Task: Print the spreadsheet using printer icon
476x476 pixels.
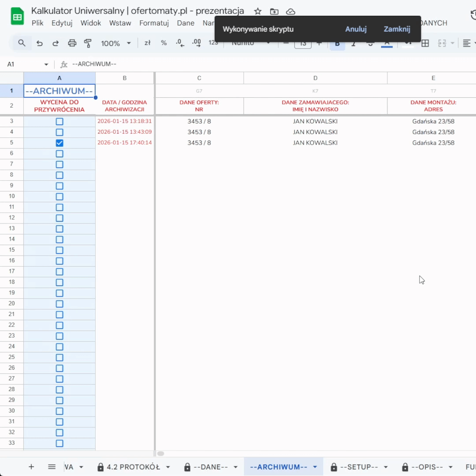Action: pyautogui.click(x=72, y=43)
